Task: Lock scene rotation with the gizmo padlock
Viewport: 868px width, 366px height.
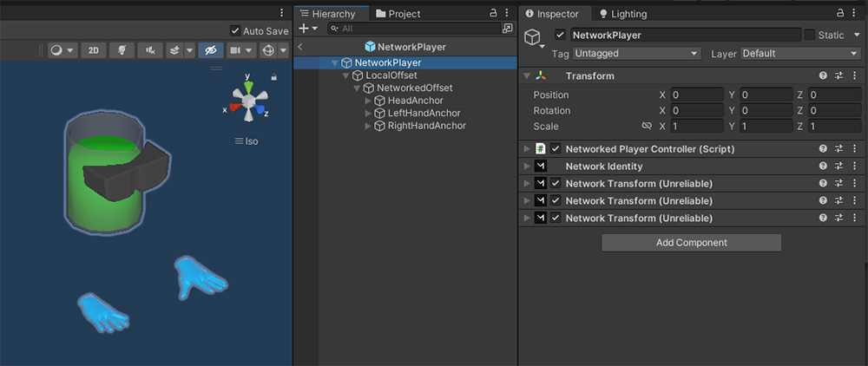Action: pyautogui.click(x=273, y=77)
